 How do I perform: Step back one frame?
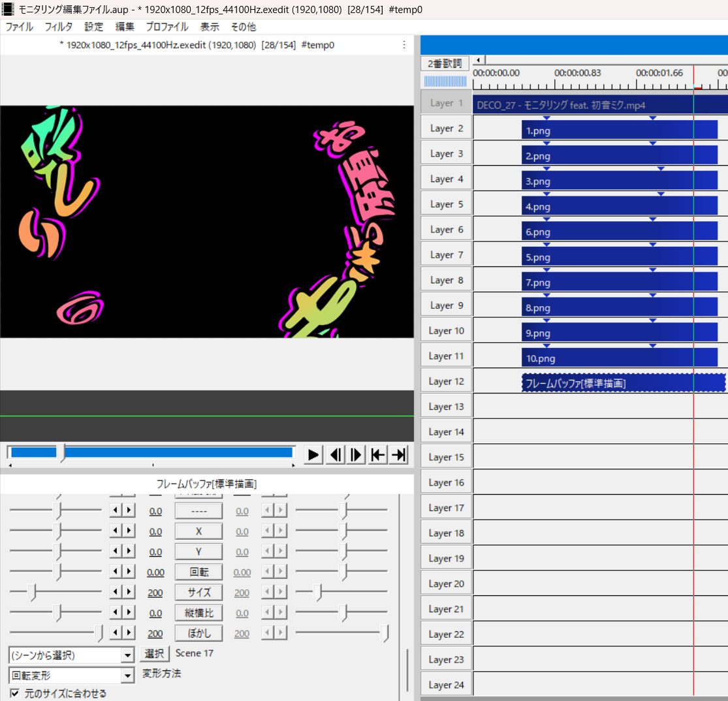pos(336,454)
